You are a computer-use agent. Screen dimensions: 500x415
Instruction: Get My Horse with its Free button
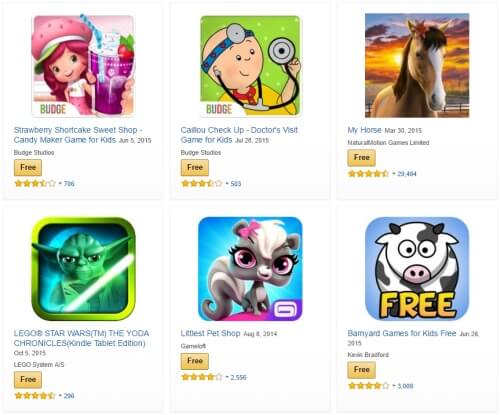tap(362, 158)
